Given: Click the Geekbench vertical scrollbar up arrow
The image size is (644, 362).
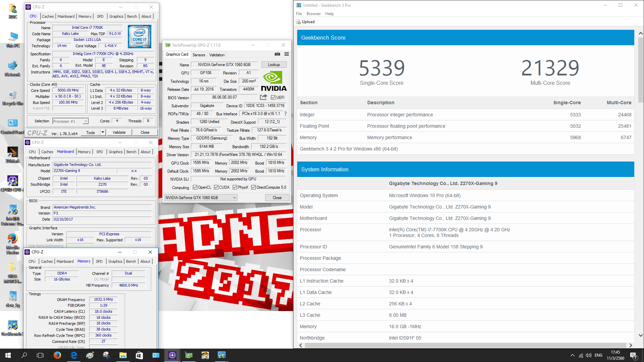Looking at the screenshot, I should pos(641,34).
